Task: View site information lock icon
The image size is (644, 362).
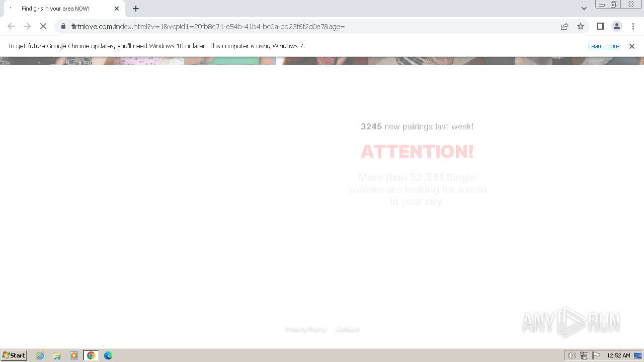Action: 63,26
